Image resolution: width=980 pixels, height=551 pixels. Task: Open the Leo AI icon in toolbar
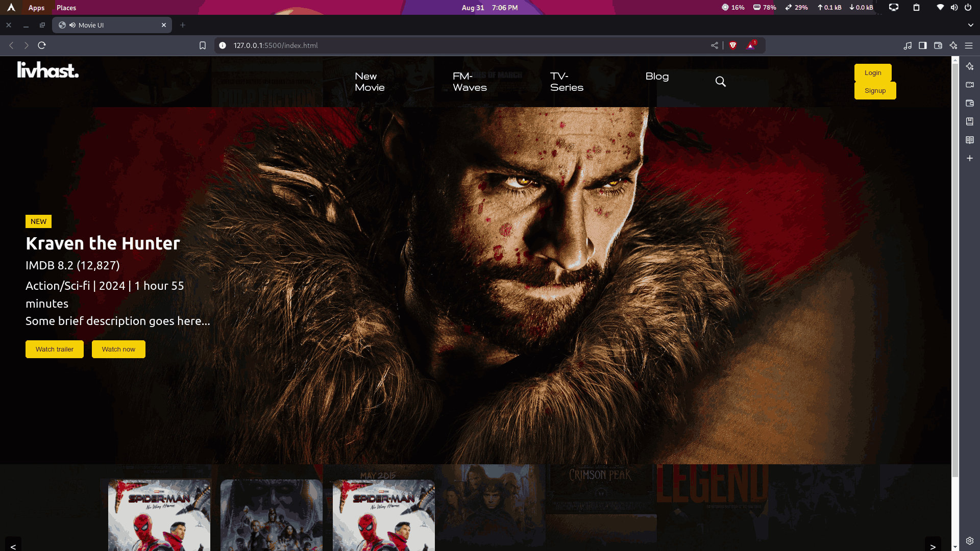tap(953, 45)
